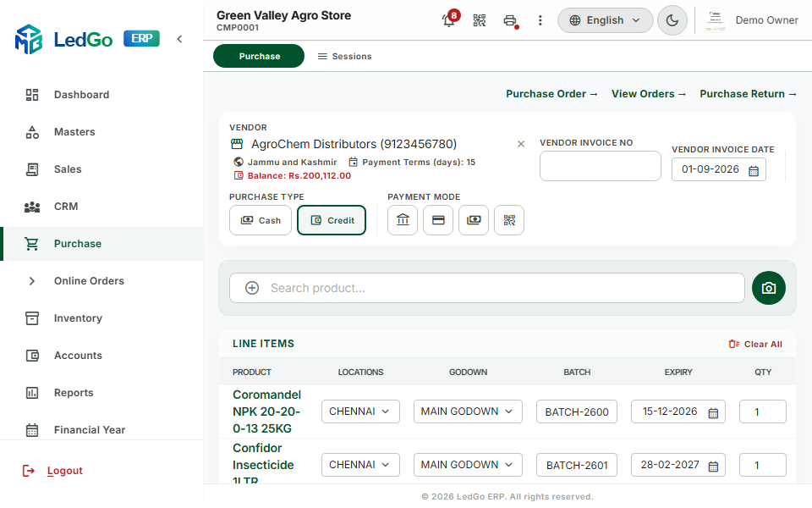Click Confidor Insecticide product name

263,465
